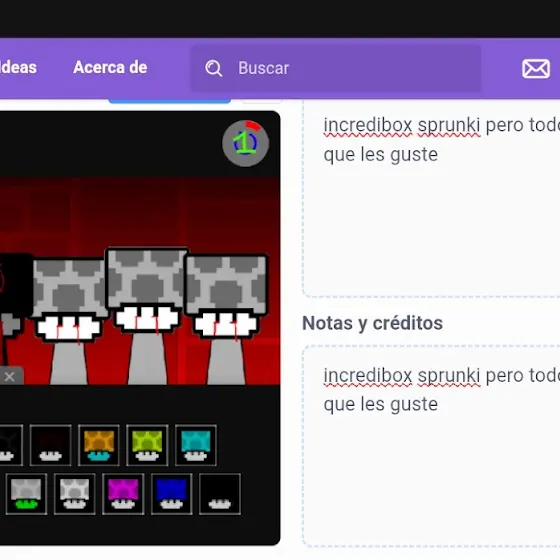Click the word incredibox in the notes box
The height and width of the screenshot is (560, 560).
point(368,375)
